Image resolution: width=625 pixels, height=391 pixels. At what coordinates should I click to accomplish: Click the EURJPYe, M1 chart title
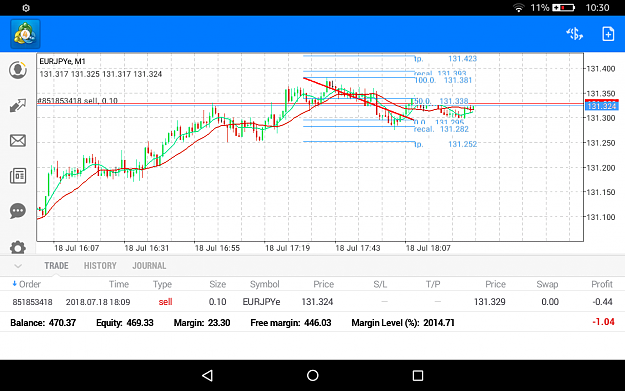tap(62, 61)
